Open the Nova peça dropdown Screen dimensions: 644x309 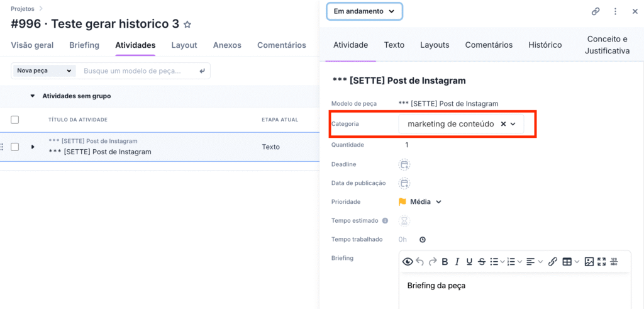[x=45, y=70]
